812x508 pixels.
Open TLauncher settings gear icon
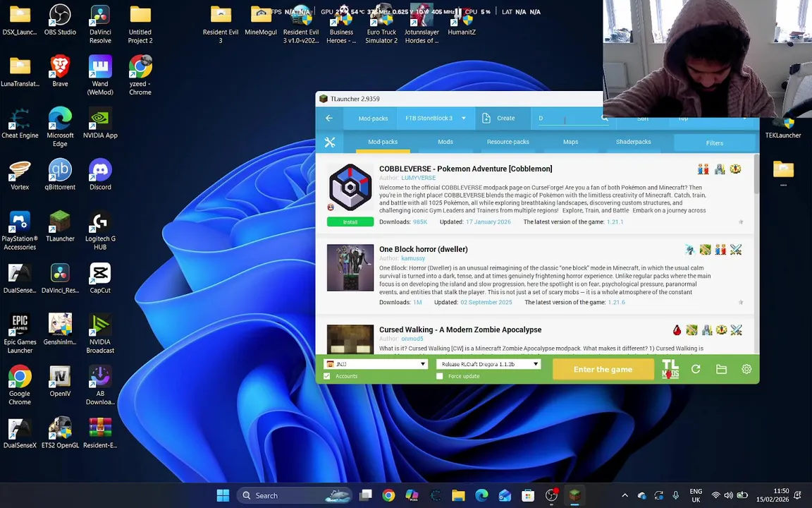click(x=746, y=369)
